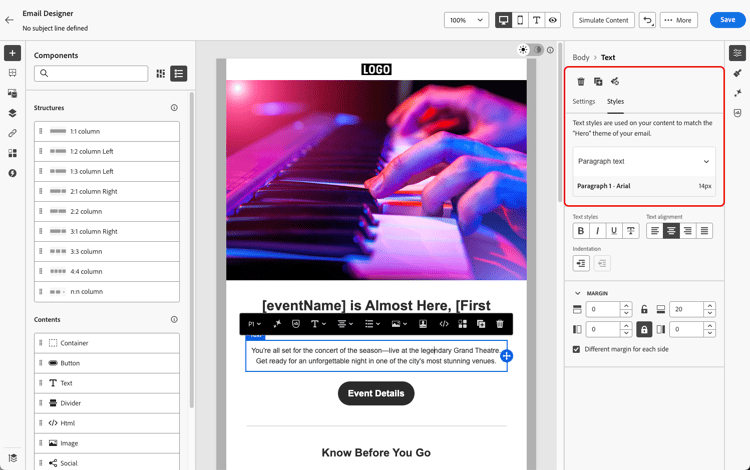The image size is (750, 470).
Task: Click the Event Details button in email
Action: (x=376, y=393)
